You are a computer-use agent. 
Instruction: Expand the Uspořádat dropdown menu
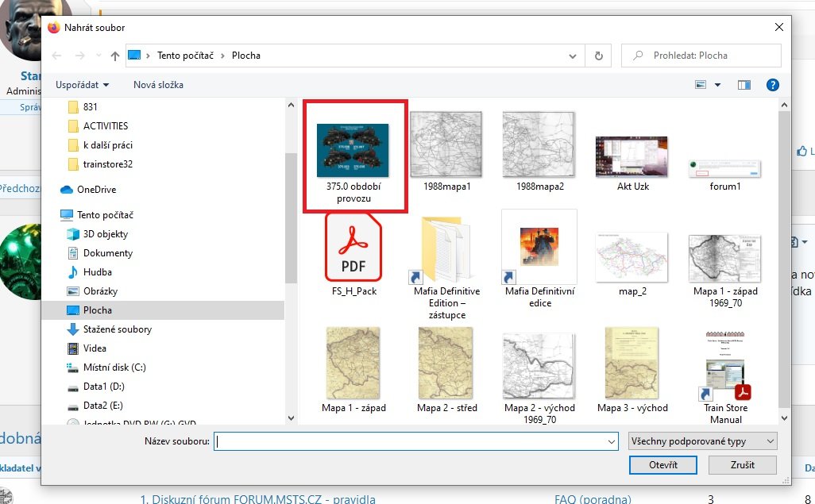pyautogui.click(x=82, y=85)
